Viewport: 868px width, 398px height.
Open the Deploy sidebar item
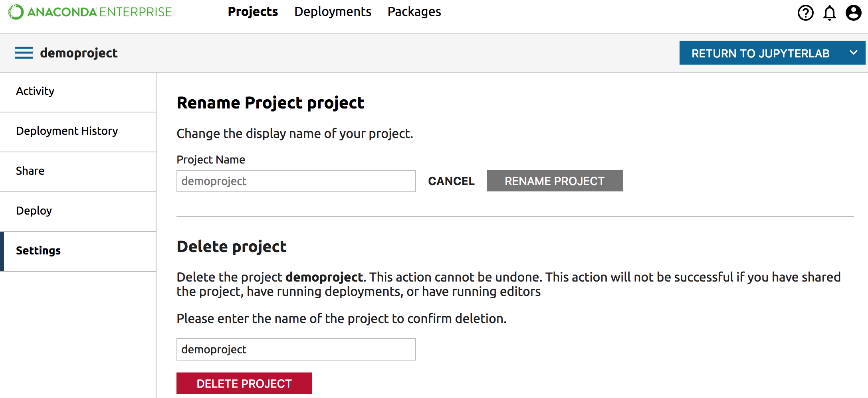point(34,211)
